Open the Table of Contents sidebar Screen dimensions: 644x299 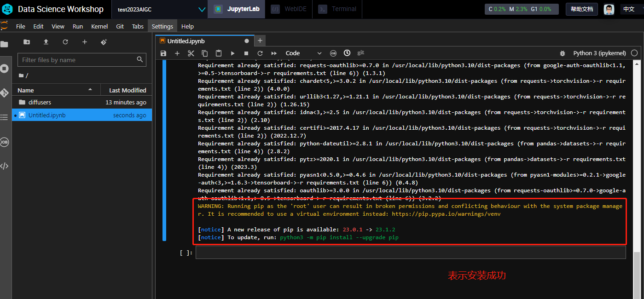(5, 117)
